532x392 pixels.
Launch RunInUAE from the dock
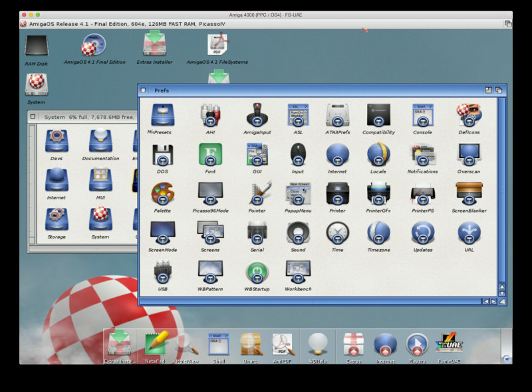click(x=449, y=343)
